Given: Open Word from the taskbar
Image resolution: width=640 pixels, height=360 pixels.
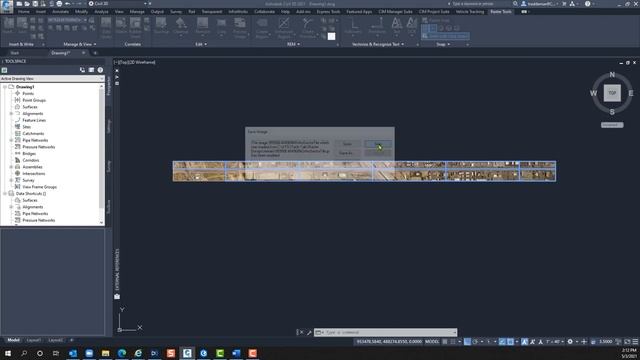Looking at the screenshot, I should (x=236, y=353).
